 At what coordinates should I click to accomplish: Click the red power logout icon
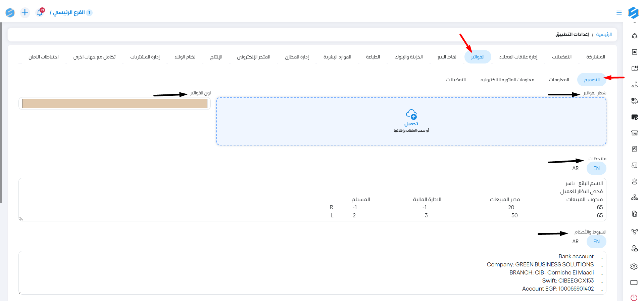(x=634, y=297)
